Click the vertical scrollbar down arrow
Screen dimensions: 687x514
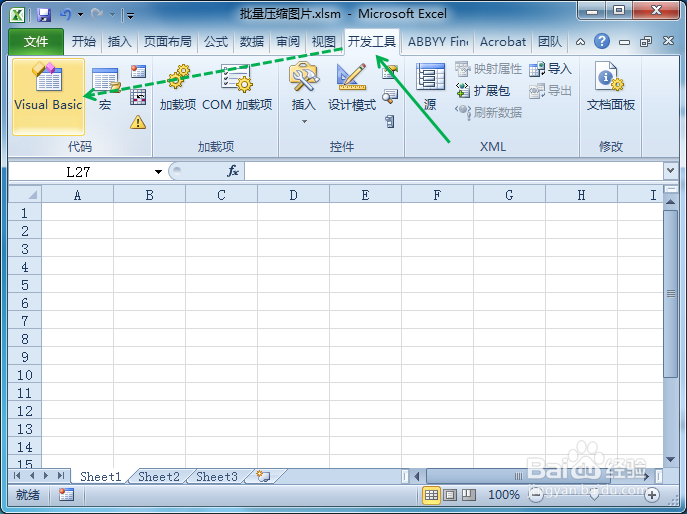(670, 460)
